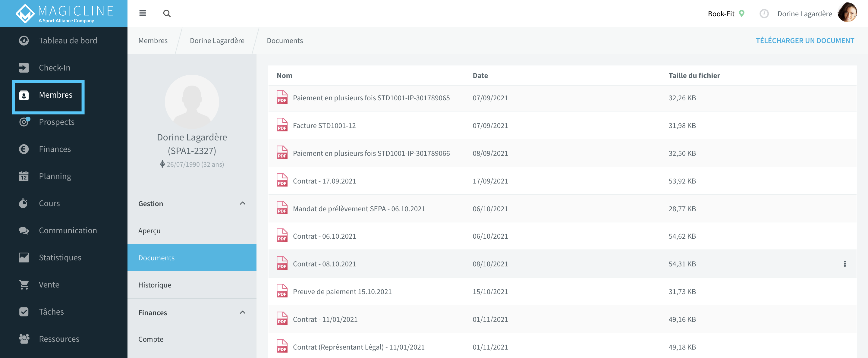
Task: Click the Documents breadcrumb
Action: click(285, 40)
